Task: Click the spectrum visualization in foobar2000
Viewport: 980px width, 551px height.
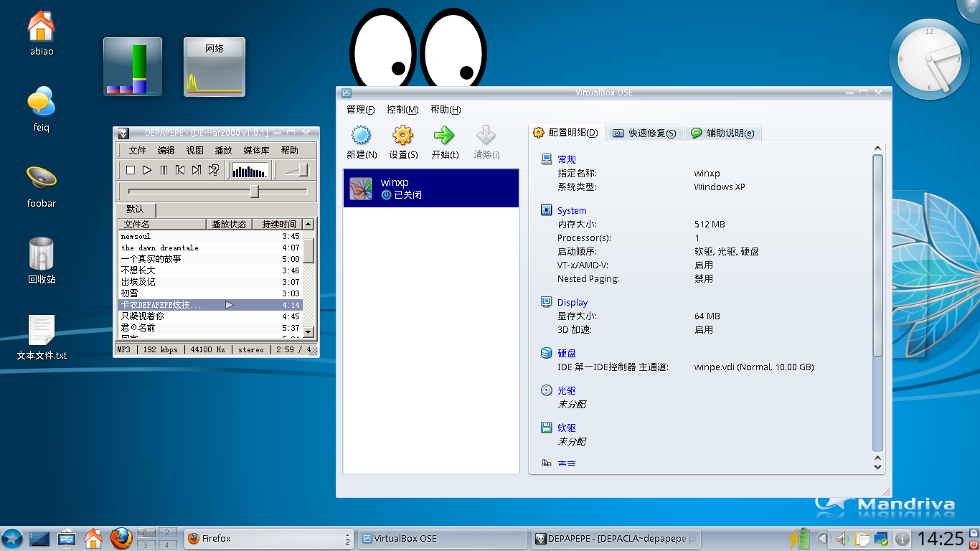Action: click(x=250, y=170)
